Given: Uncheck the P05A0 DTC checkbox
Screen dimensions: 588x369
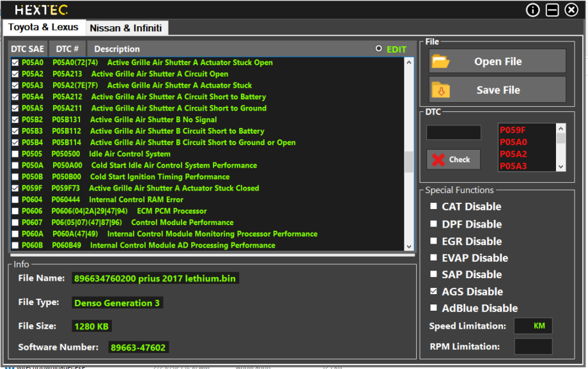Looking at the screenshot, I should (x=15, y=63).
